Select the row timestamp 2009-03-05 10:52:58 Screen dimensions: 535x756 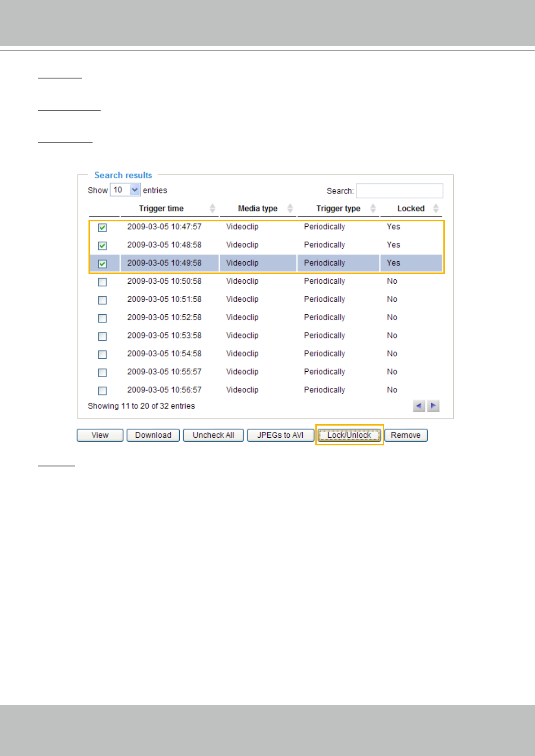tap(164, 317)
